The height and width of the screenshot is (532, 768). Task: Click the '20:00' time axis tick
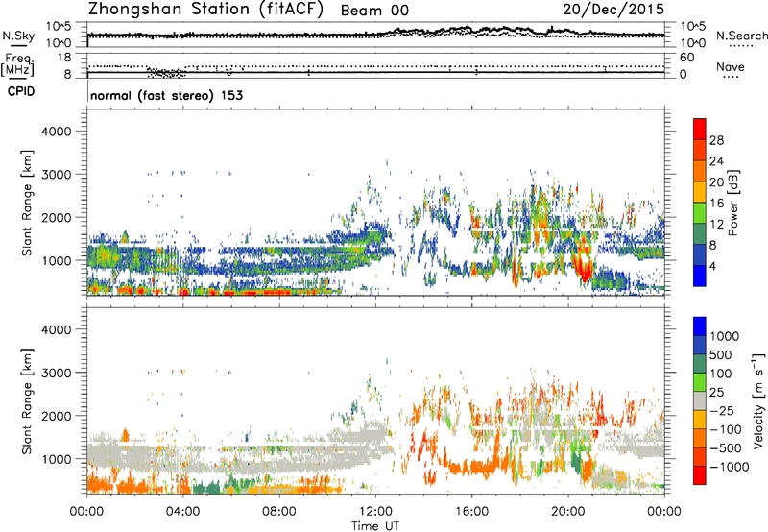tap(567, 512)
